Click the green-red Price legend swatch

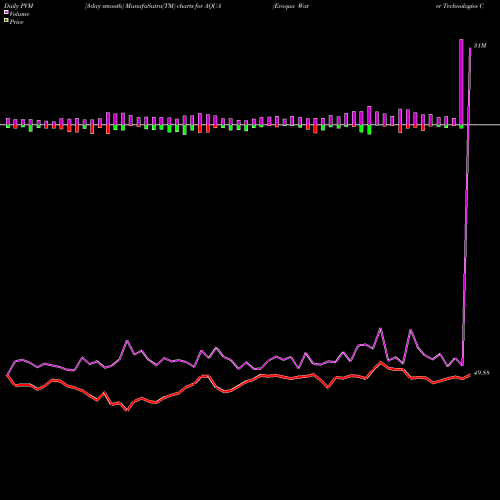point(6,21)
